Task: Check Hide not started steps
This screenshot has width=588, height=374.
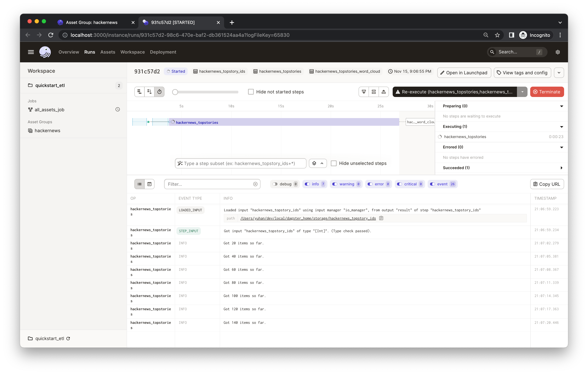Action: (251, 92)
